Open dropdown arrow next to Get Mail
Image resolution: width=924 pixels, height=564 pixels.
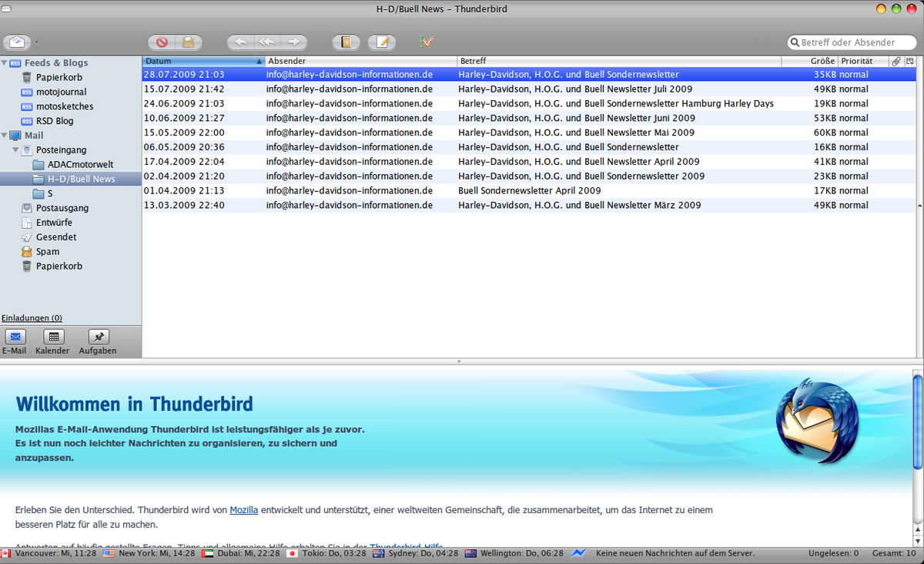pyautogui.click(x=36, y=43)
